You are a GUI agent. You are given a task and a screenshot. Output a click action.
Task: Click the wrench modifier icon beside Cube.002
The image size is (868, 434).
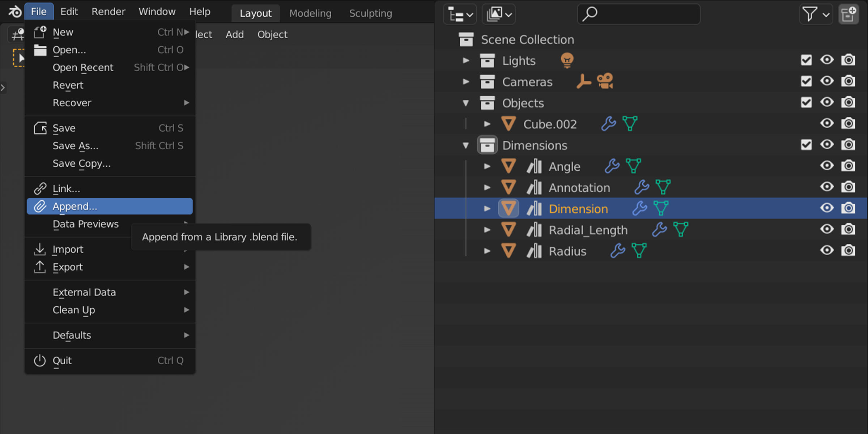pos(609,124)
